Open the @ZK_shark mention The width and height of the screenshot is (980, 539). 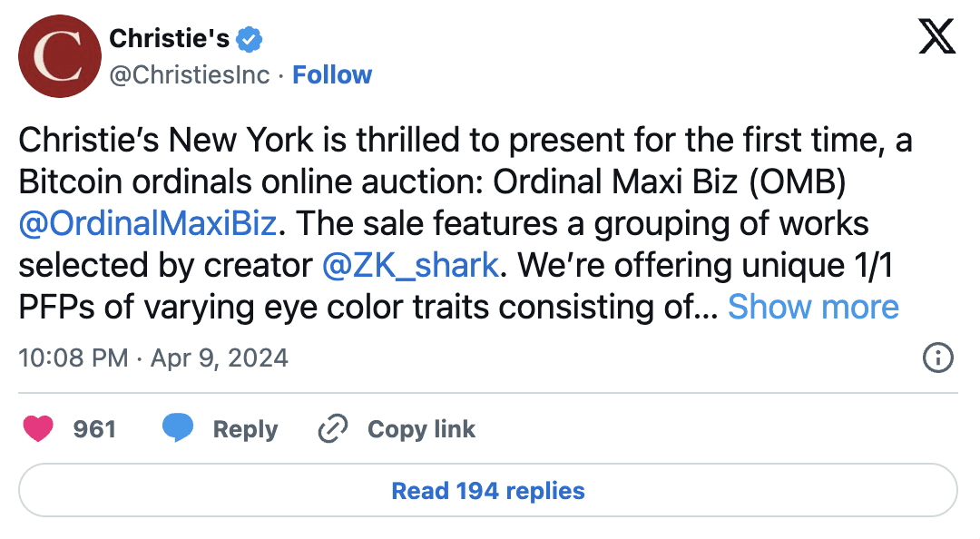410,265
